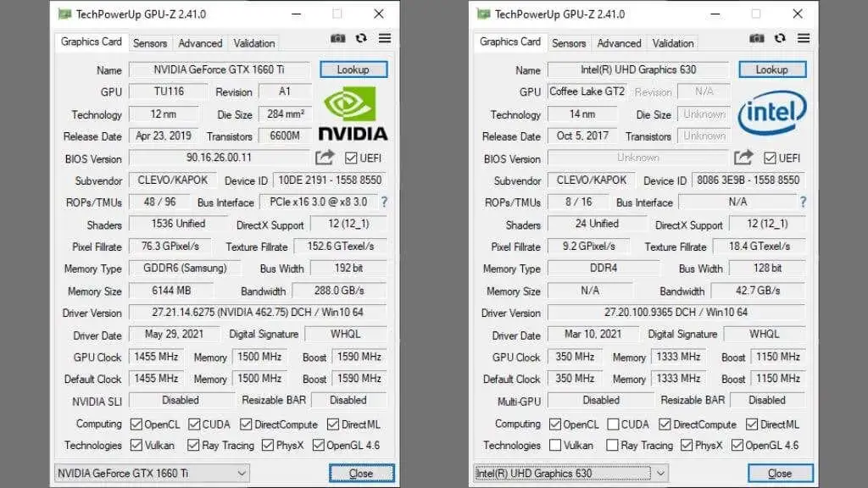868x488 pixels.
Task: Click the Device ID value 8086 3E9B - 1558 8550
Action: [748, 180]
